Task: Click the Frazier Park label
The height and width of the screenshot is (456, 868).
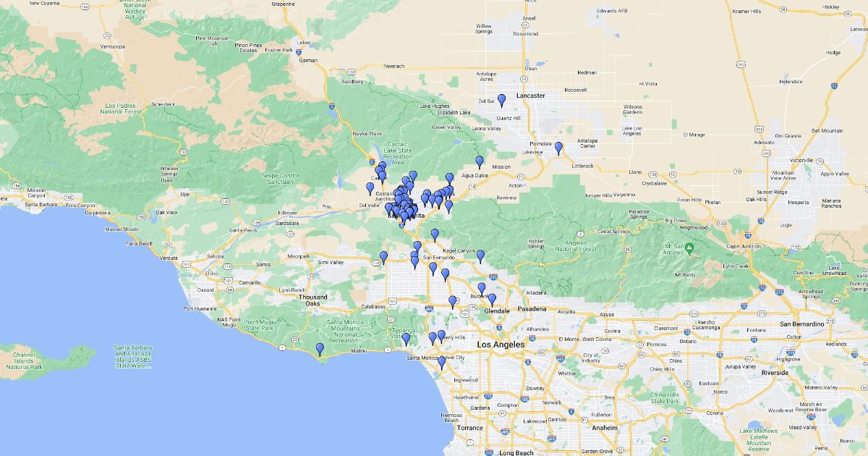Action: pos(278,51)
